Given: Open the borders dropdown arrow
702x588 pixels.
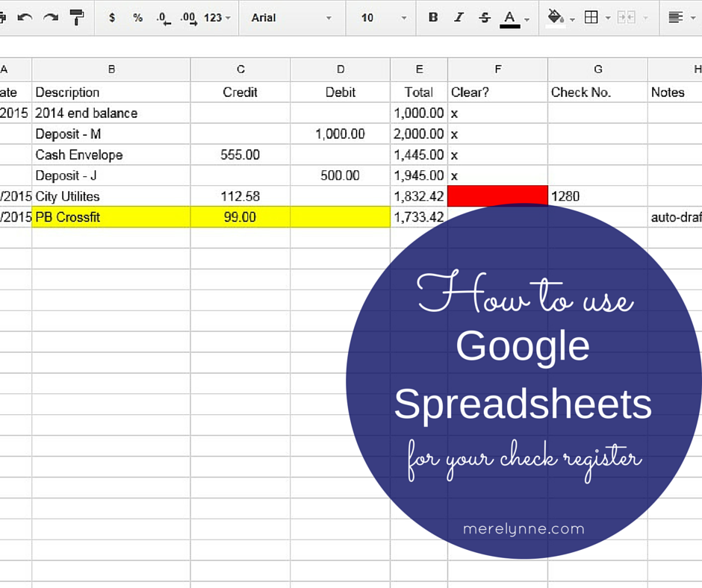Looking at the screenshot, I should pos(608,19).
